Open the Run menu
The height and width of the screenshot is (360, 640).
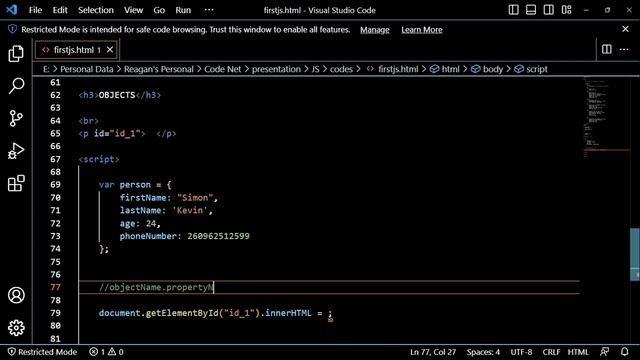pyautogui.click(x=183, y=10)
